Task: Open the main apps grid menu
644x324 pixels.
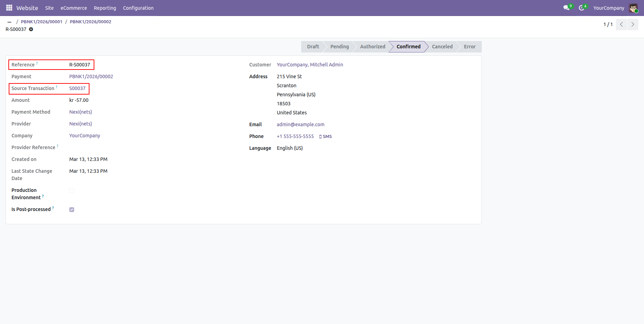Action: 9,8
